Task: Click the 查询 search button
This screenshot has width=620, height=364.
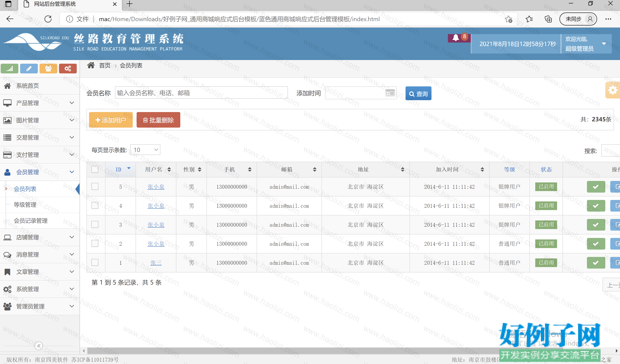Action: coord(418,93)
